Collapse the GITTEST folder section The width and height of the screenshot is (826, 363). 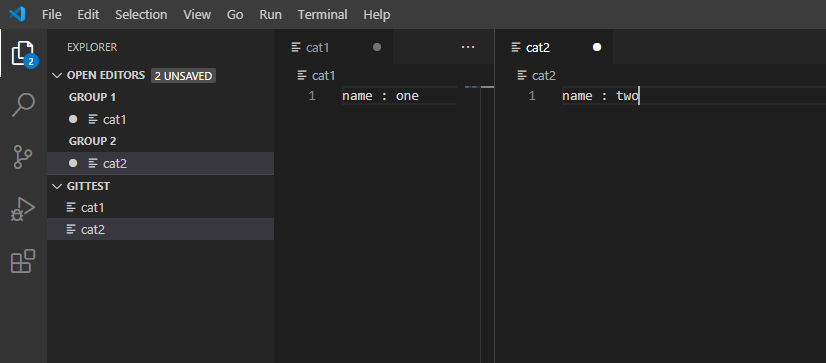click(57, 186)
